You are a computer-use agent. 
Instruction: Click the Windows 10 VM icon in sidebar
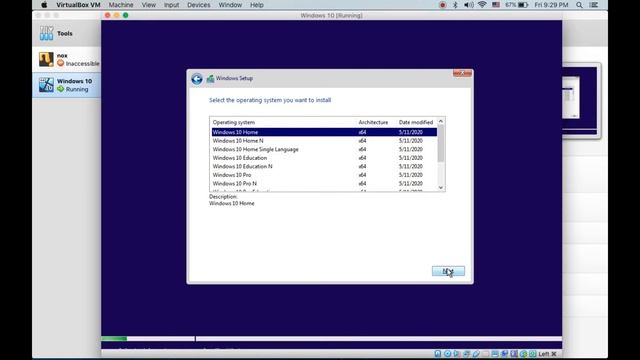(46, 84)
